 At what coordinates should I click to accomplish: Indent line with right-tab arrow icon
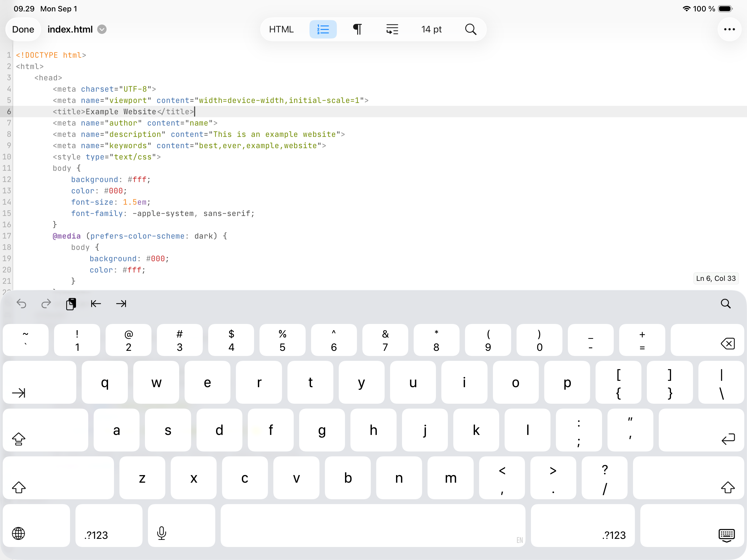pos(121,304)
